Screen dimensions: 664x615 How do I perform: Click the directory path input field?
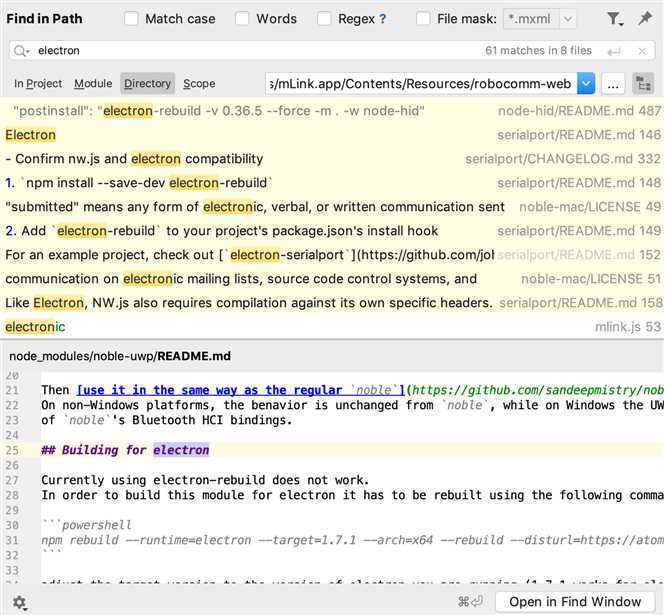pos(421,83)
